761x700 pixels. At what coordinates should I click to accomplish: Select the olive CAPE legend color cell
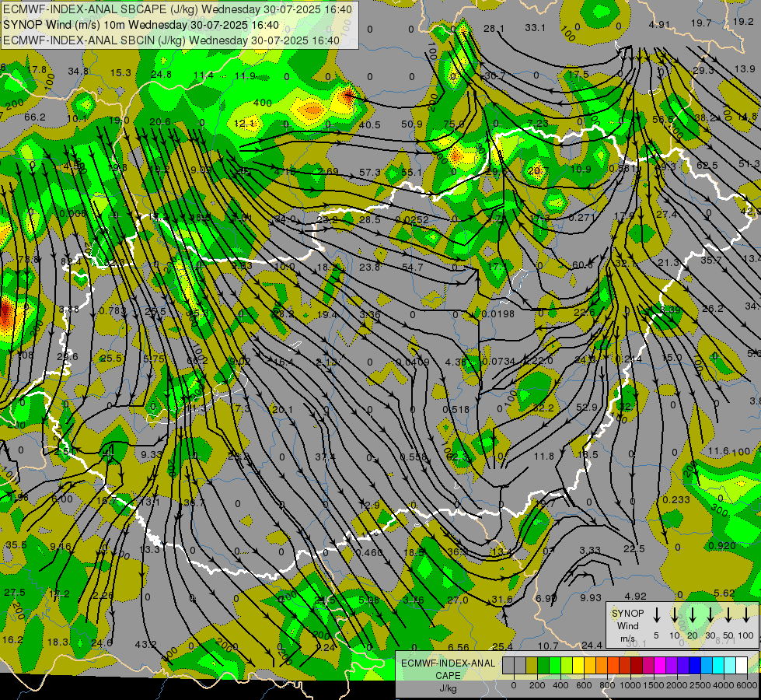pyautogui.click(x=532, y=666)
